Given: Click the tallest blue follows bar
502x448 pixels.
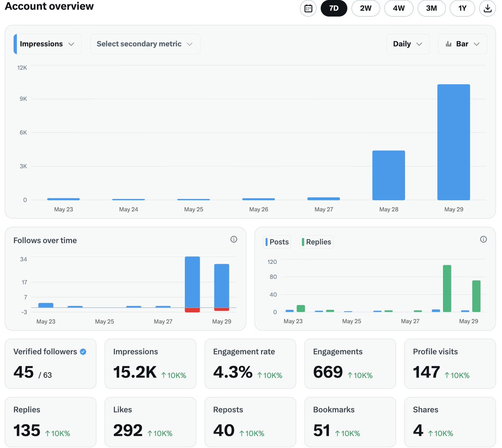Looking at the screenshot, I should pyautogui.click(x=192, y=282).
